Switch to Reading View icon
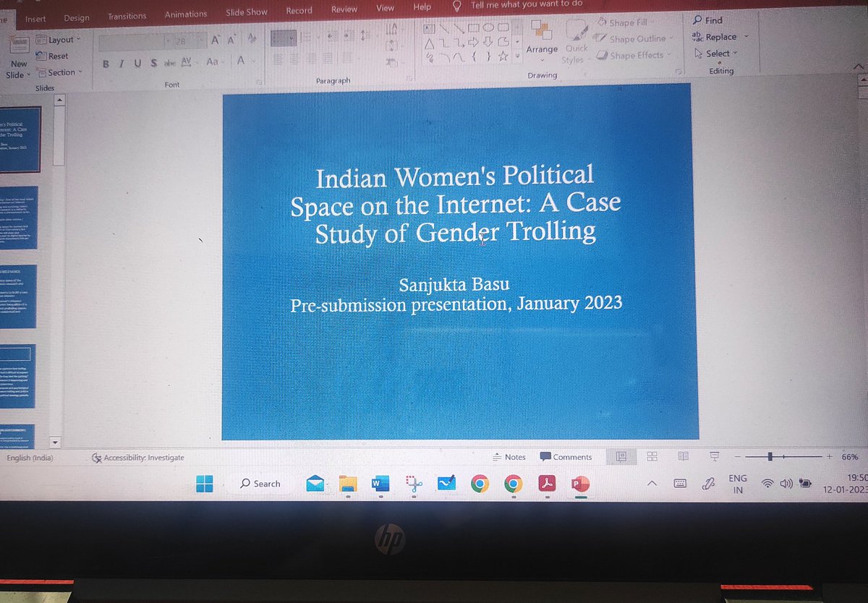 [683, 457]
